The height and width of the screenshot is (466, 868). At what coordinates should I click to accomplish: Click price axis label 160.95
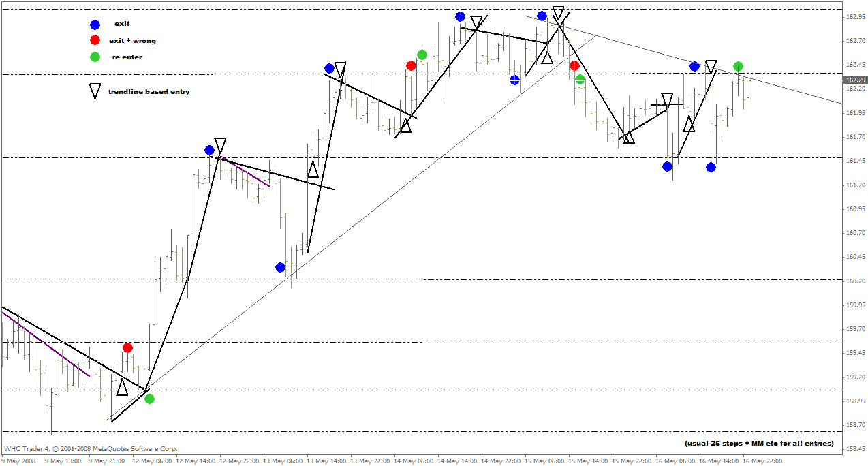click(x=855, y=208)
